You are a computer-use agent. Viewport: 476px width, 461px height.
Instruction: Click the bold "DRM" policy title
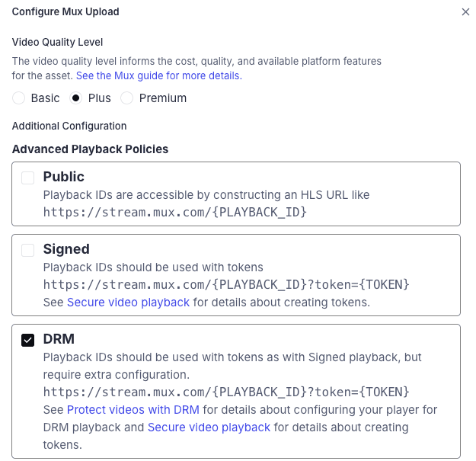click(59, 339)
